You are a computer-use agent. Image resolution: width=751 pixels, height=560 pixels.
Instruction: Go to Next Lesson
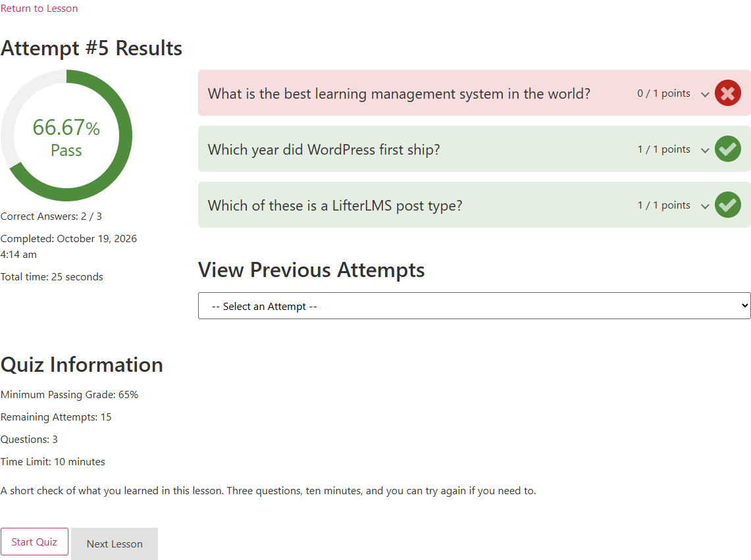coord(115,544)
